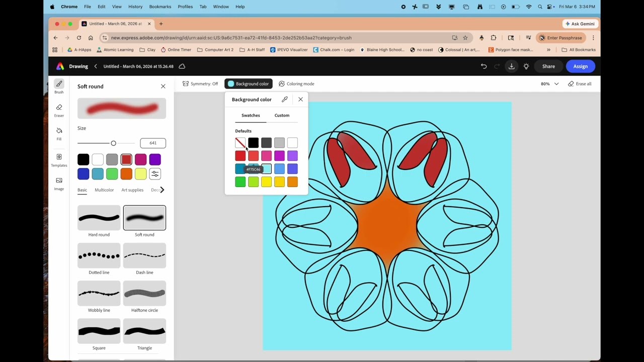Click the cloud sync status icon

tap(182, 66)
